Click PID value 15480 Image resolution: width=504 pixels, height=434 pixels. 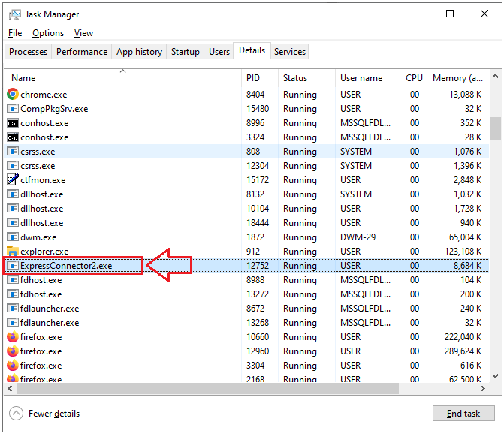(258, 109)
